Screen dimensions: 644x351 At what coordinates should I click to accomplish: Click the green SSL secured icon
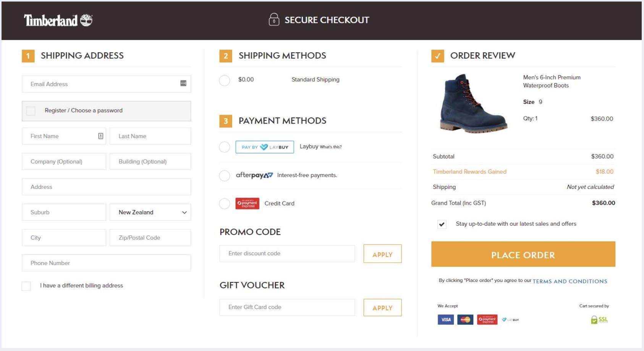598,319
